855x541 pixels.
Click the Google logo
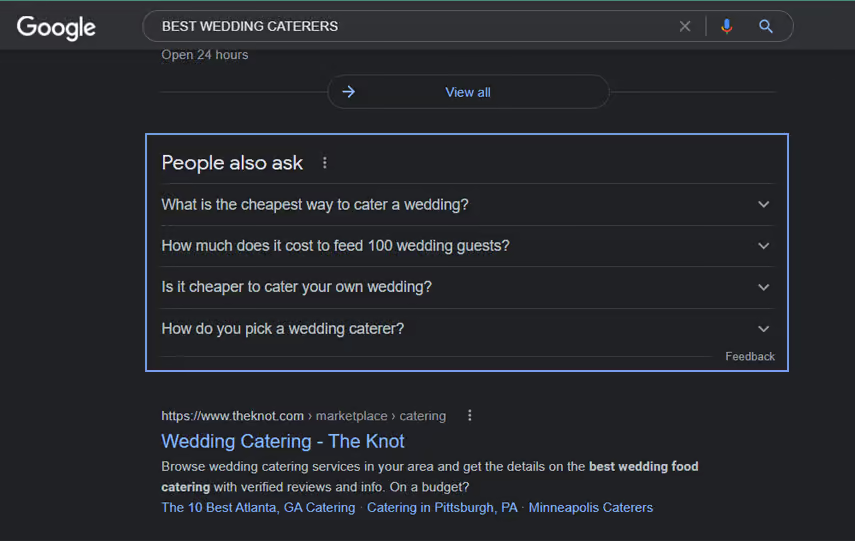[x=56, y=27]
